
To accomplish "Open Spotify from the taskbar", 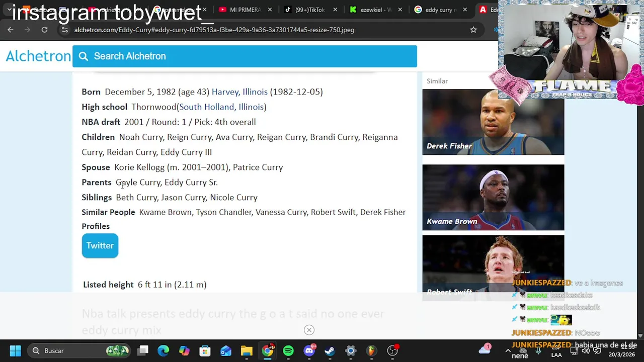I will click(288, 350).
